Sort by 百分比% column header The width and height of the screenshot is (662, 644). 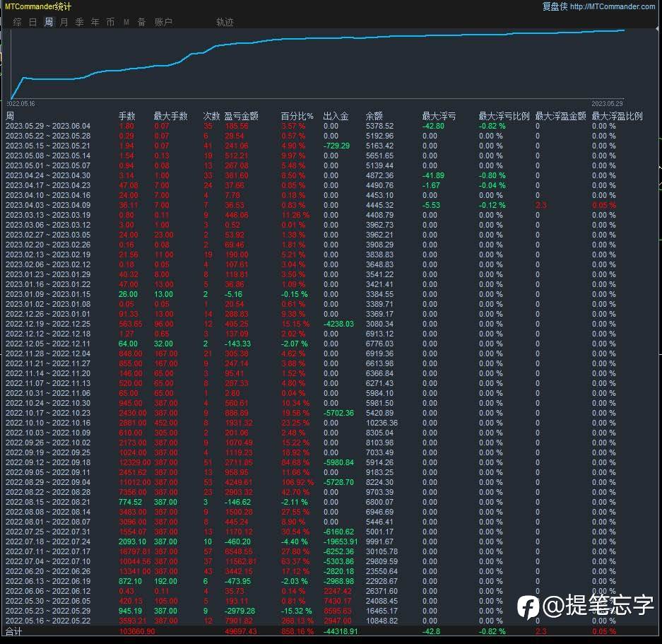(x=297, y=116)
